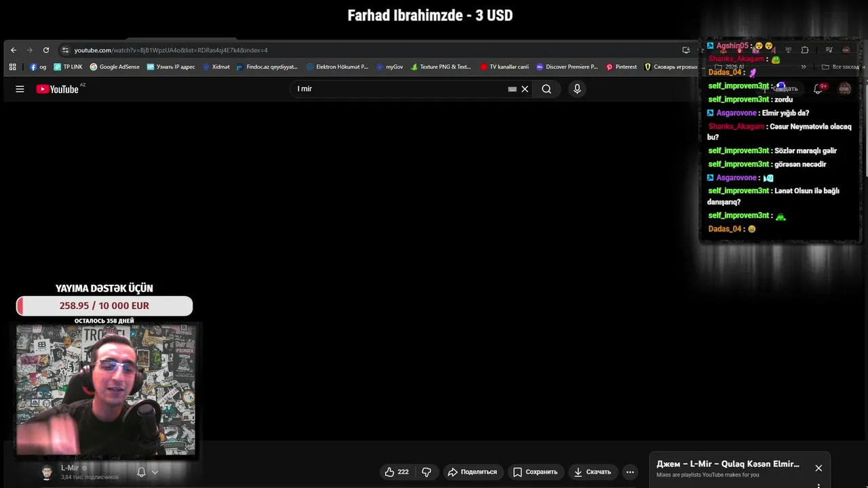Open the Texture PNG bookmark

point(441,67)
